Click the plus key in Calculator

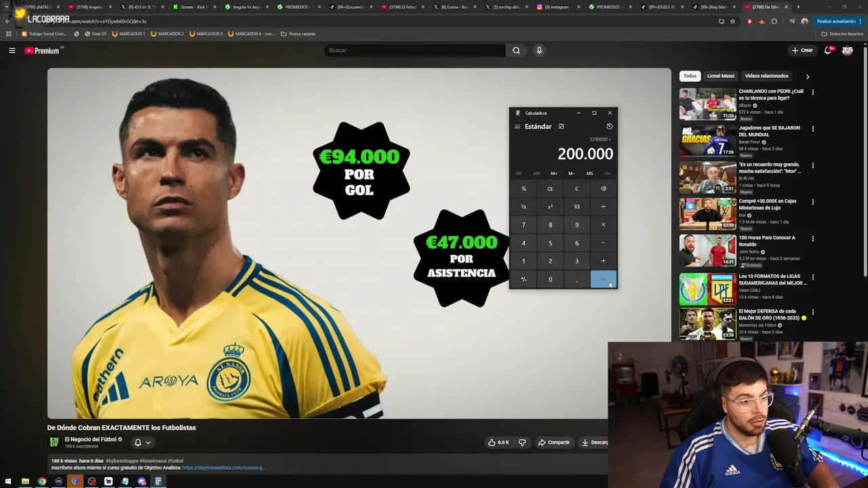pyautogui.click(x=603, y=261)
